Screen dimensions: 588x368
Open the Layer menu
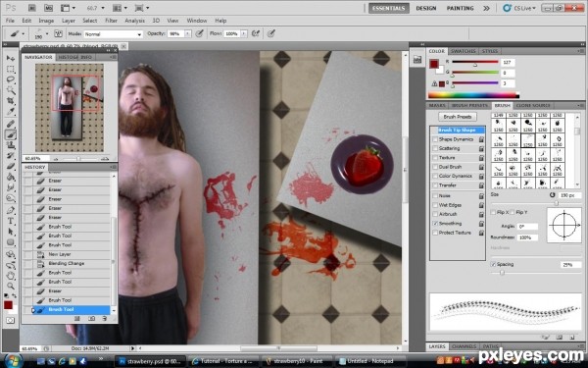click(x=69, y=21)
